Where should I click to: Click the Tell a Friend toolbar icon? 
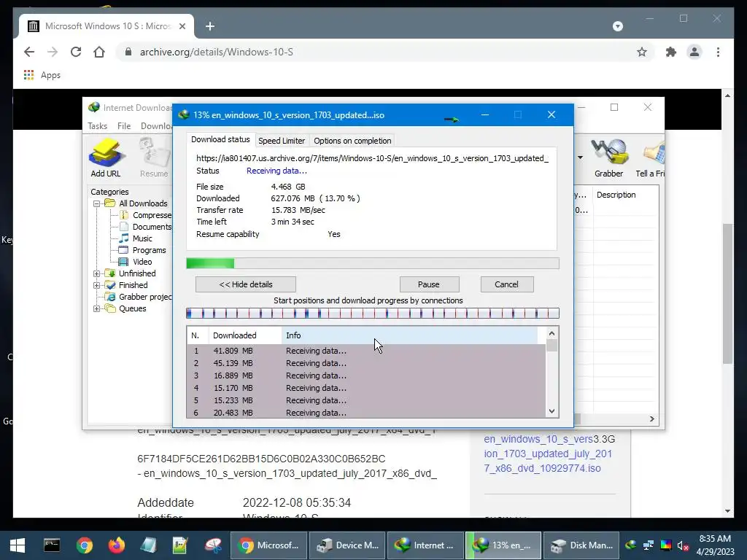point(650,158)
